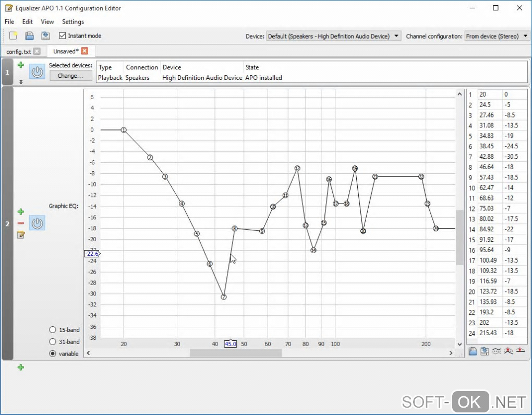Select EQ node 22 on the curve
This screenshot has width=532, height=415.
click(x=421, y=176)
